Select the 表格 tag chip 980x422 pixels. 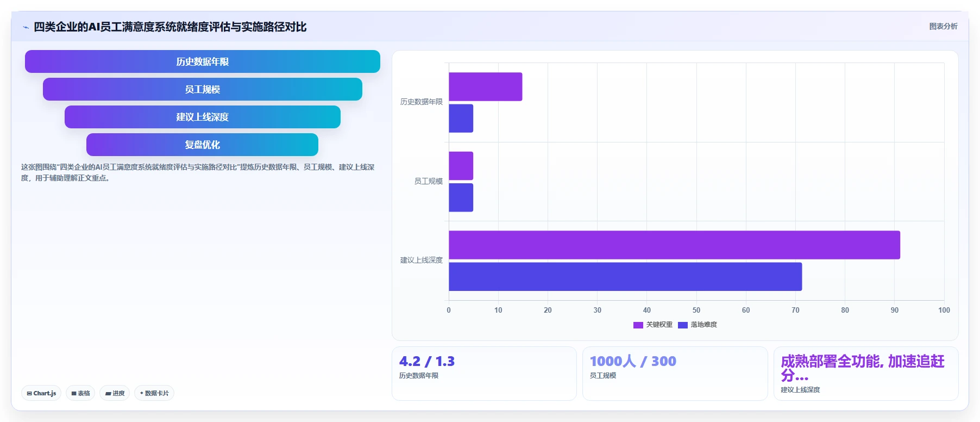[80, 393]
